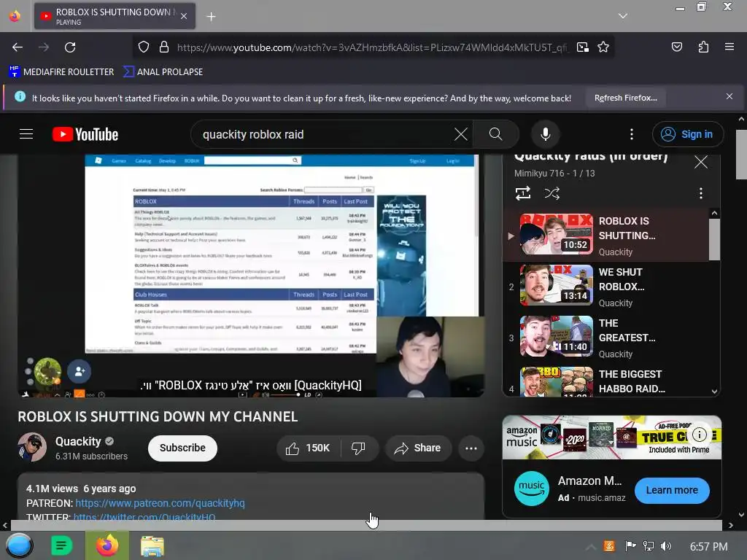This screenshot has height=560, width=747.
Task: Open the MEDIAFIRE ROULETTER bookmark
Action: coord(61,72)
